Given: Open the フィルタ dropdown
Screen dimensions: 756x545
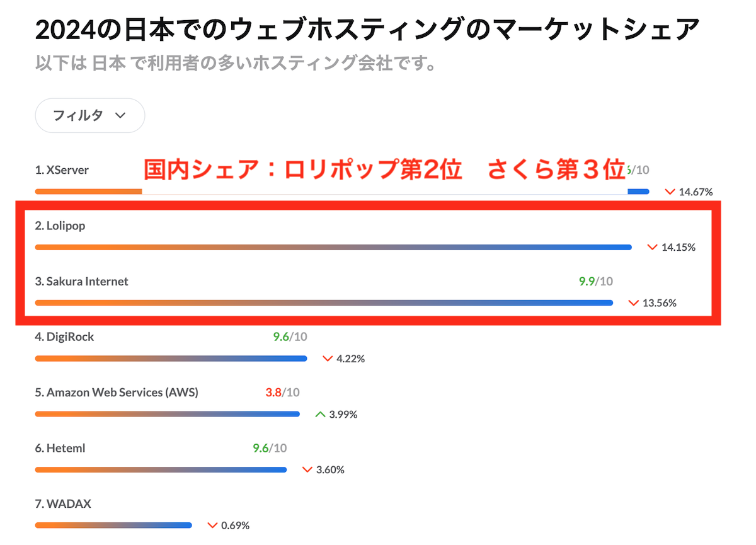Looking at the screenshot, I should click(89, 115).
